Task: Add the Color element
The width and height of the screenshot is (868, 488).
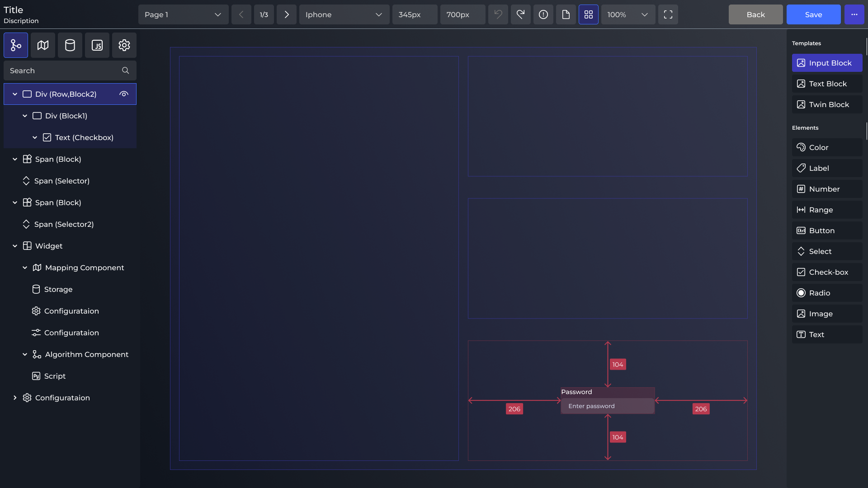Action: [827, 147]
